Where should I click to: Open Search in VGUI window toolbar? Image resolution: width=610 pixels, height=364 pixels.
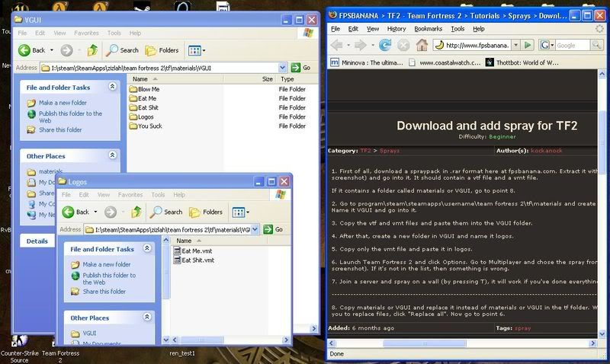(122, 50)
